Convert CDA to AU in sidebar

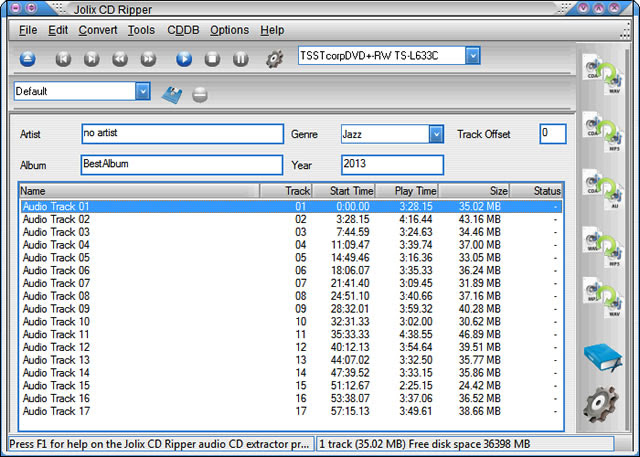(x=603, y=189)
